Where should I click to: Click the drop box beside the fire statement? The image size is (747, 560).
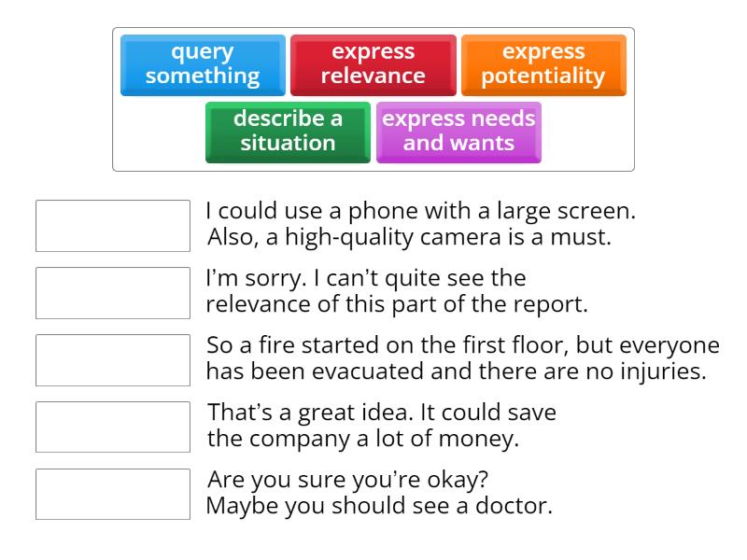[x=112, y=360]
